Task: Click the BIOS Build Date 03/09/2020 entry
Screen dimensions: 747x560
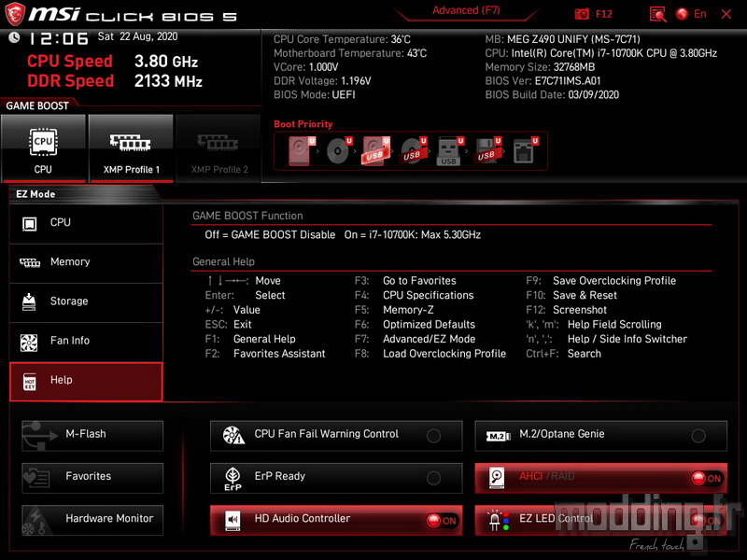Action: (552, 94)
